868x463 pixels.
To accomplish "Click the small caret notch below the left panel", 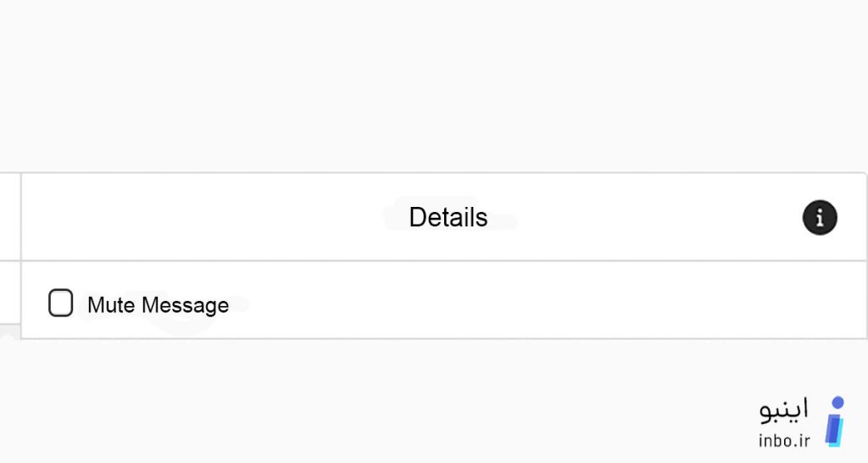I will pyautogui.click(x=8, y=332).
